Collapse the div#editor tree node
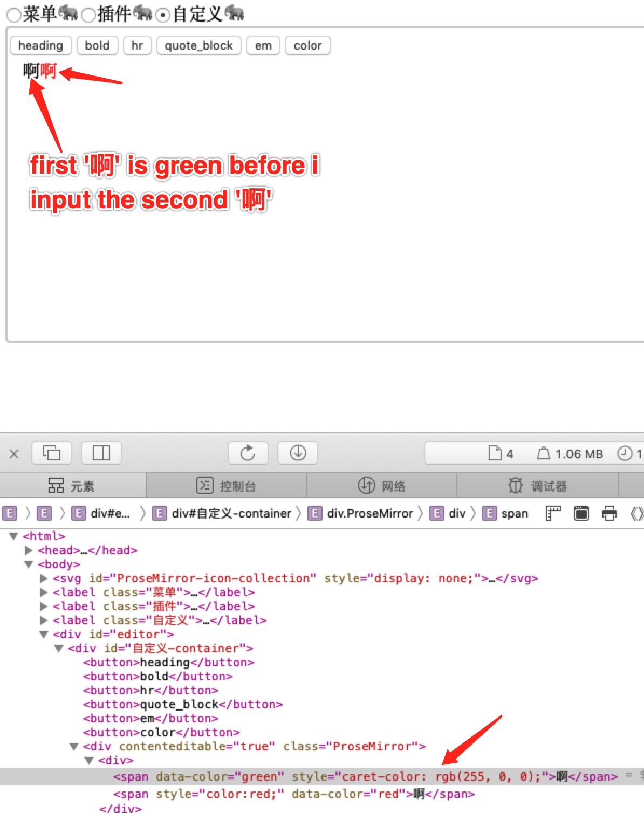Screen dimensions: 644x813 [x=43, y=634]
